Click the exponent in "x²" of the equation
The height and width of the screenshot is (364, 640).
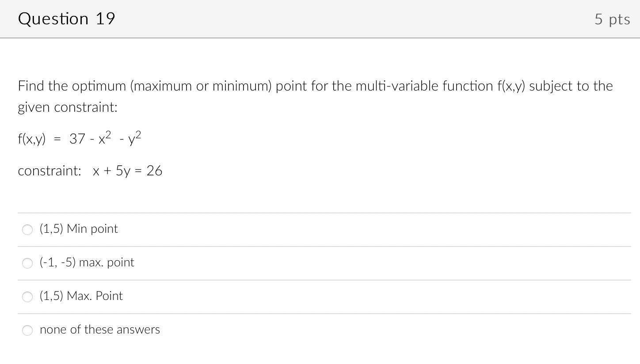click(109, 133)
